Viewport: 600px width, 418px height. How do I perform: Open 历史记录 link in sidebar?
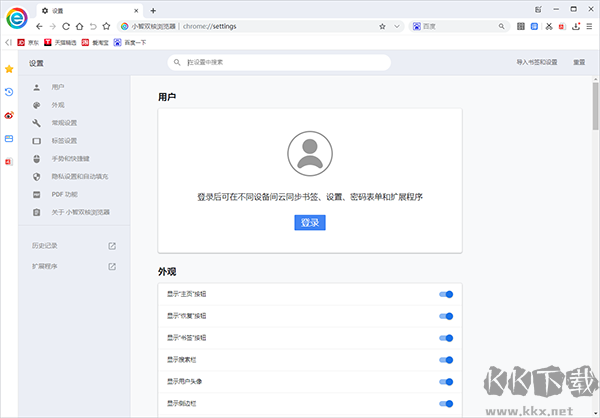point(74,246)
